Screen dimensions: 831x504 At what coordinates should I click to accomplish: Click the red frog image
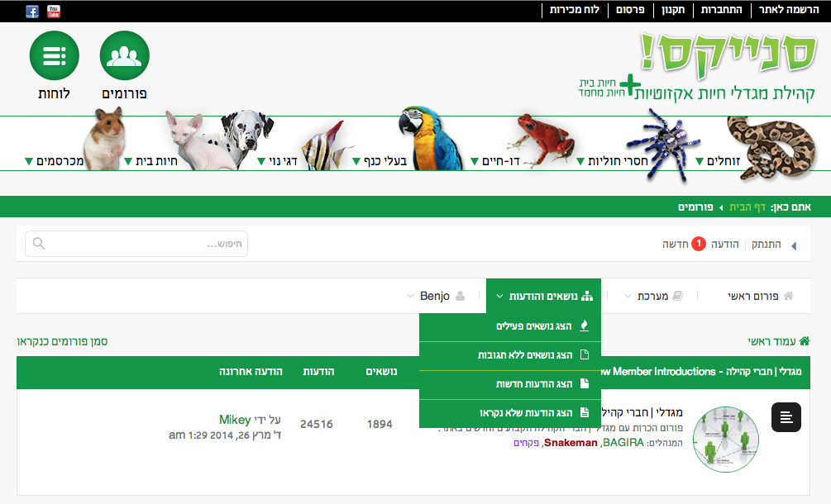(542, 139)
